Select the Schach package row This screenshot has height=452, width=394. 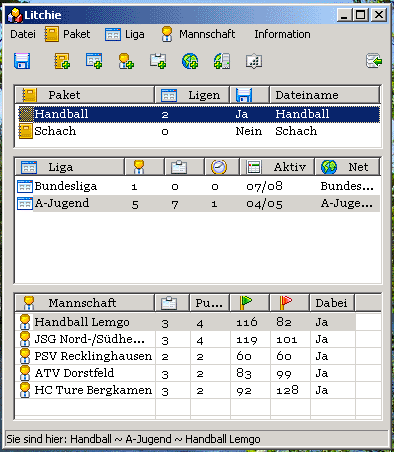click(x=198, y=131)
